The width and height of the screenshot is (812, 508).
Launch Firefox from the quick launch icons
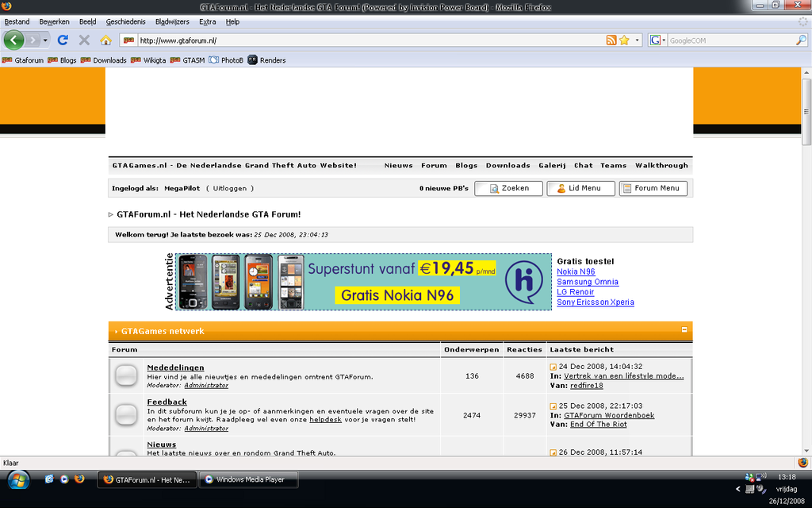[79, 479]
